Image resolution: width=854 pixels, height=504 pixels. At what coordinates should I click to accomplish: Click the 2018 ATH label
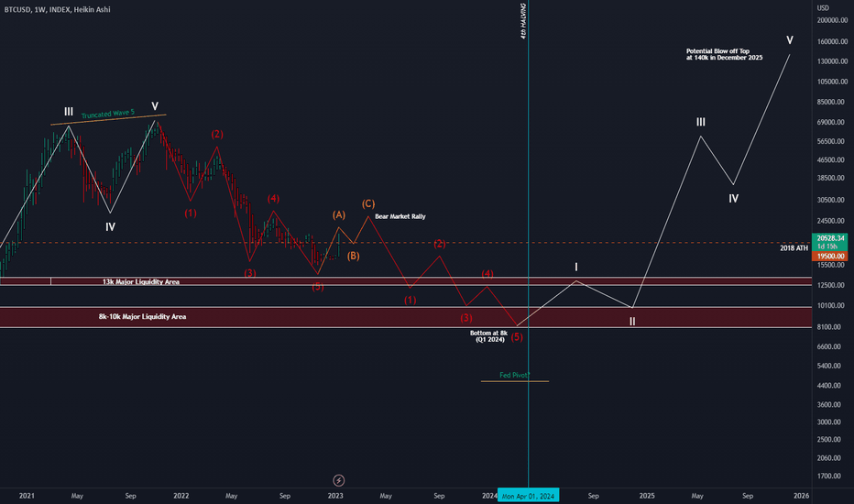[x=794, y=248]
